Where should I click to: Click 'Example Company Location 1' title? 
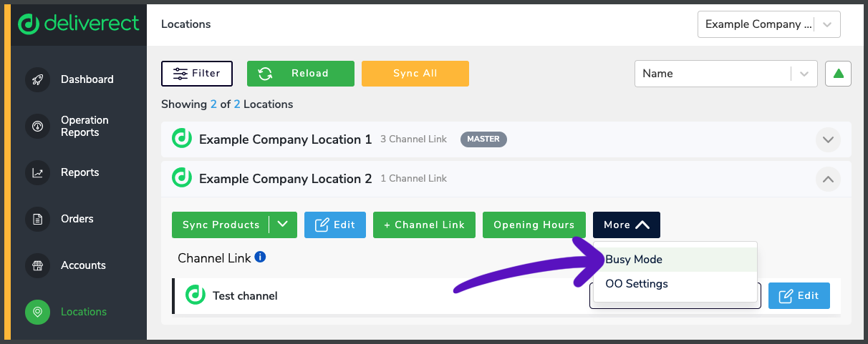pos(286,139)
